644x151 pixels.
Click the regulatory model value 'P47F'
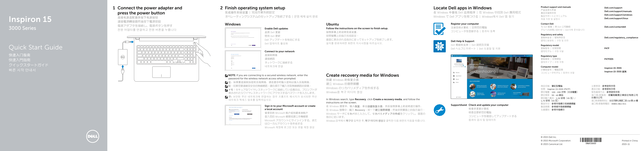pos(607,48)
